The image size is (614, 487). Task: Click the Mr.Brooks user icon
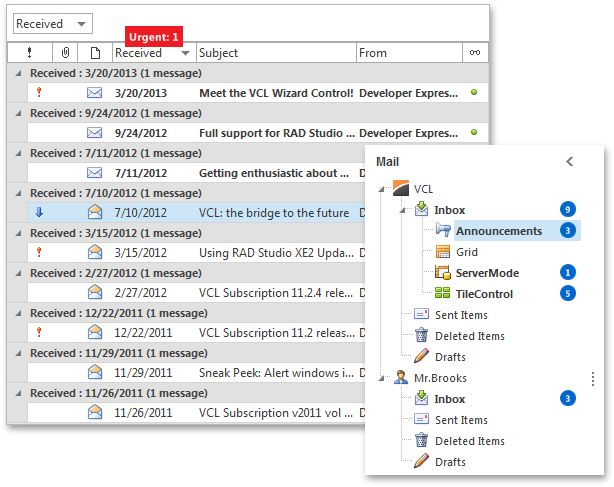coord(401,377)
